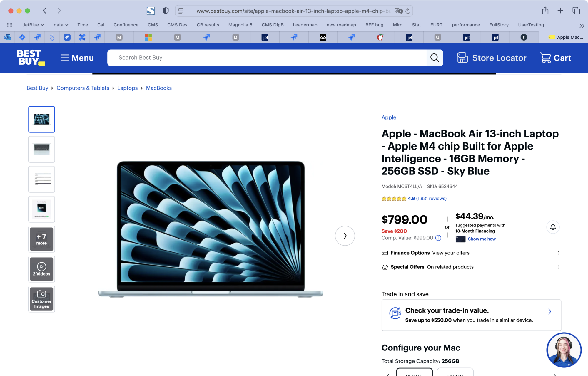Click the Search Best Buy input field

tap(265, 58)
